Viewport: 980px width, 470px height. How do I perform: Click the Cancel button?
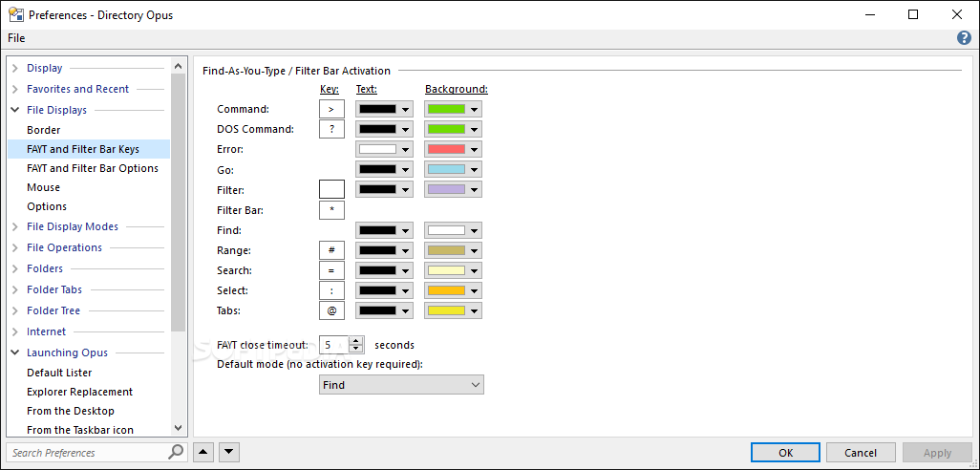click(861, 453)
